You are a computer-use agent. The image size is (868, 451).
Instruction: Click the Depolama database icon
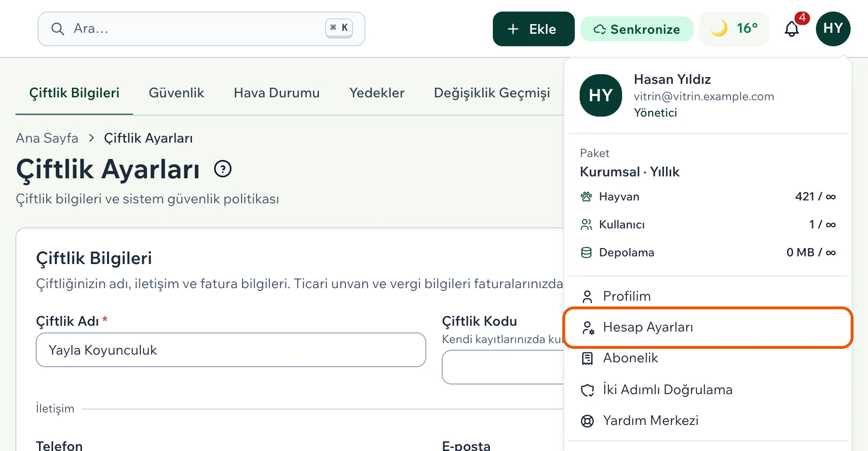pyautogui.click(x=586, y=252)
